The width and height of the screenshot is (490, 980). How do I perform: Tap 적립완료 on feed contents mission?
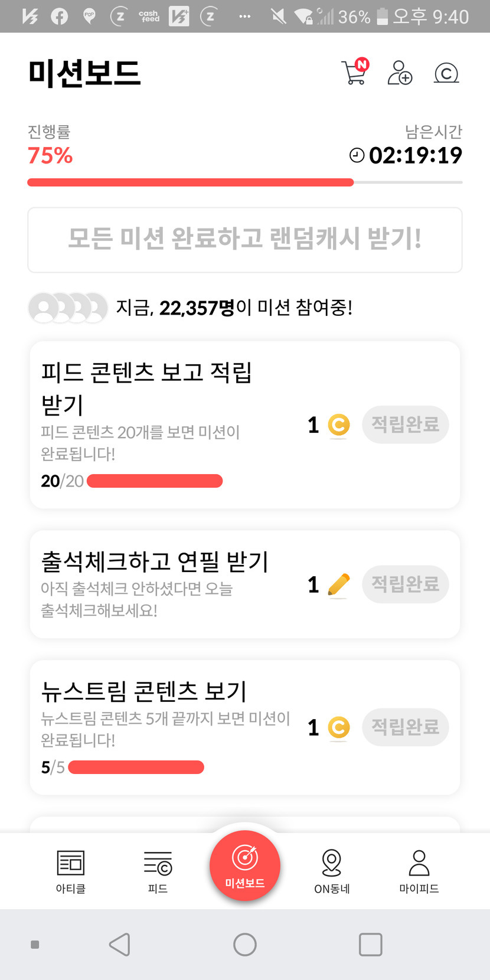tap(406, 424)
